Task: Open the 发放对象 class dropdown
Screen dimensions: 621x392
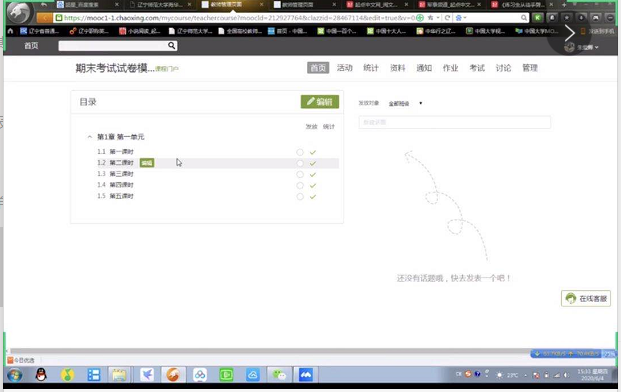Action: tap(405, 103)
